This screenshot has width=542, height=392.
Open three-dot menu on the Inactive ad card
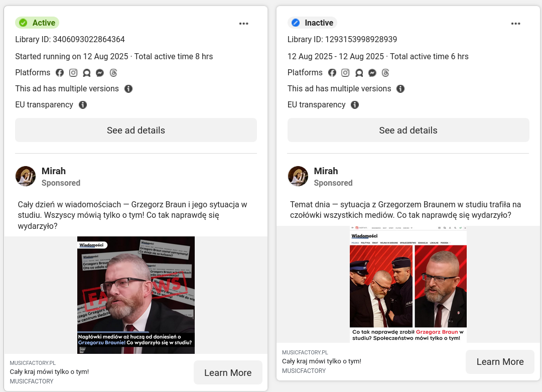click(x=516, y=24)
